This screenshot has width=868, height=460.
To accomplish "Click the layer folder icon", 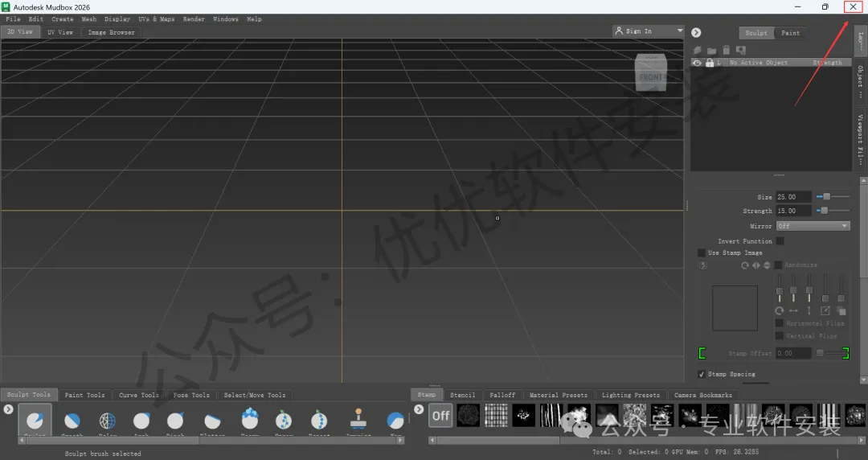I will pyautogui.click(x=712, y=51).
